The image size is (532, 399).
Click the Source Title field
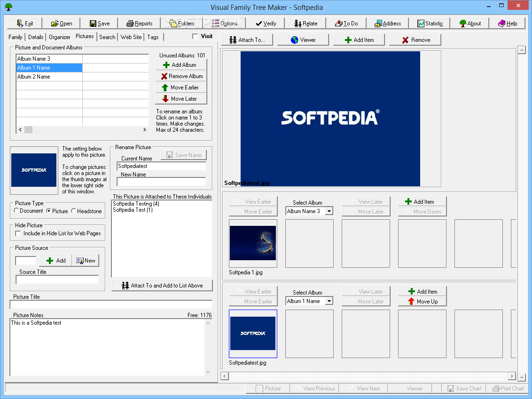[57, 279]
